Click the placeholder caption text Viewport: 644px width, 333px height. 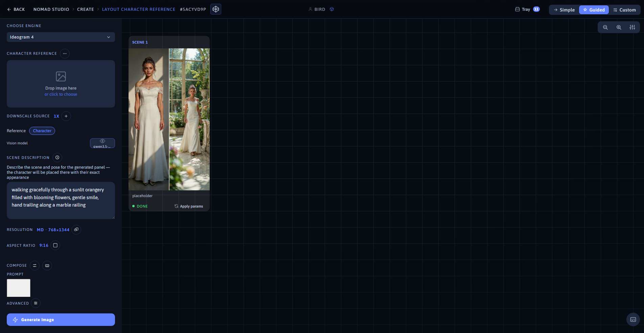[142, 196]
